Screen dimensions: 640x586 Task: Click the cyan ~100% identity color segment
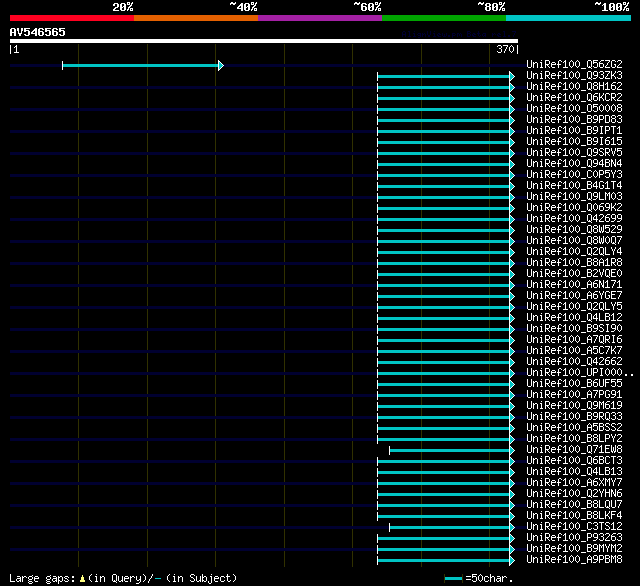point(568,18)
